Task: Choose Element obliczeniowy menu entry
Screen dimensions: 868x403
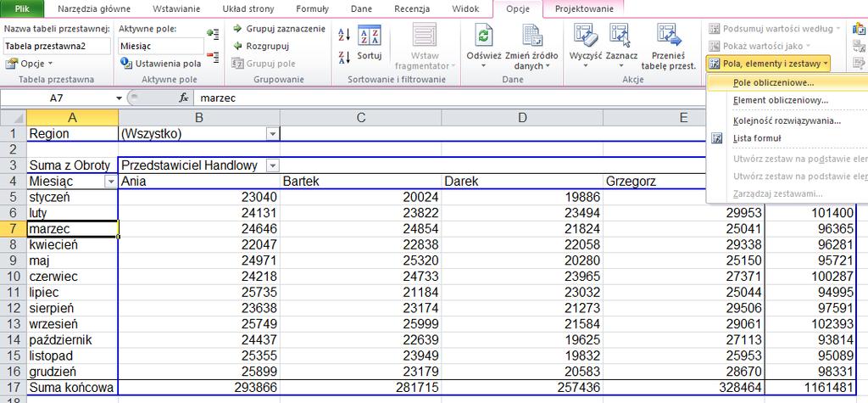Action: (x=787, y=100)
